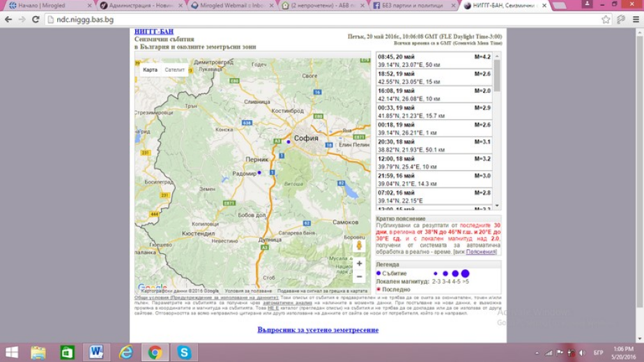The image size is (644, 362).
Task: Select the 08:45, 20 май M=4.2 event
Action: pos(434,61)
